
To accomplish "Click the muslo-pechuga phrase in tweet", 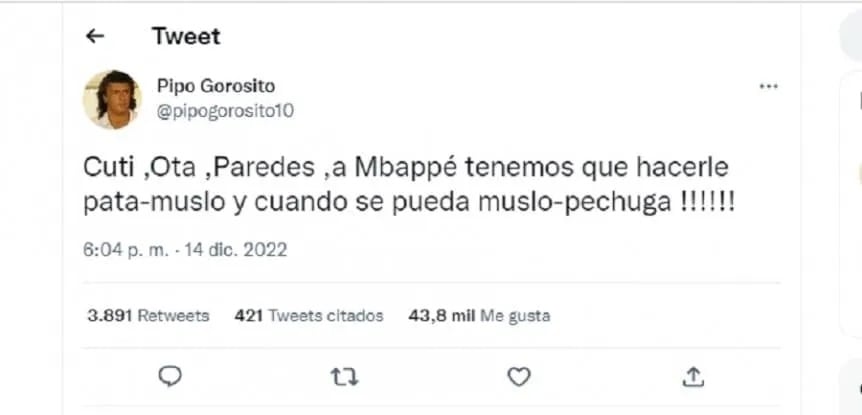I will point(574,204).
